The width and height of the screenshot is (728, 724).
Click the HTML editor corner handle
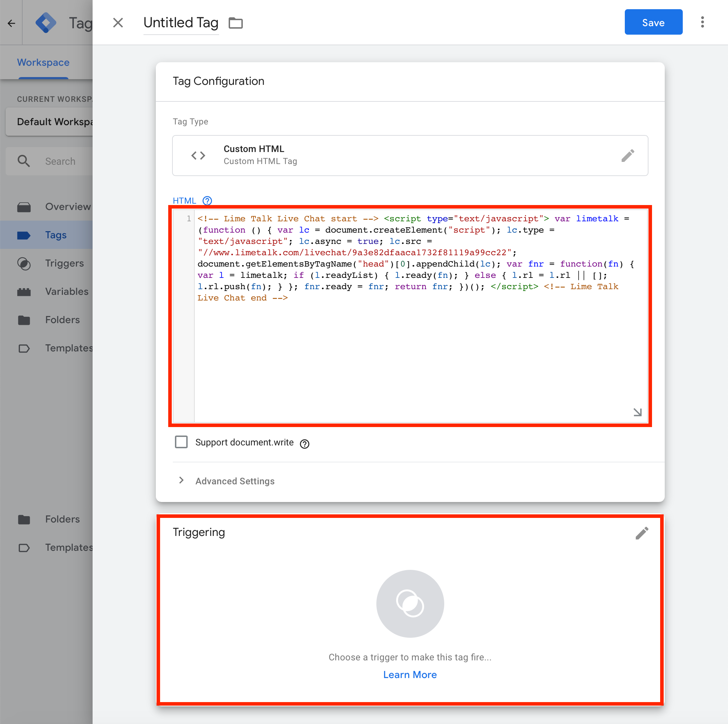point(637,412)
